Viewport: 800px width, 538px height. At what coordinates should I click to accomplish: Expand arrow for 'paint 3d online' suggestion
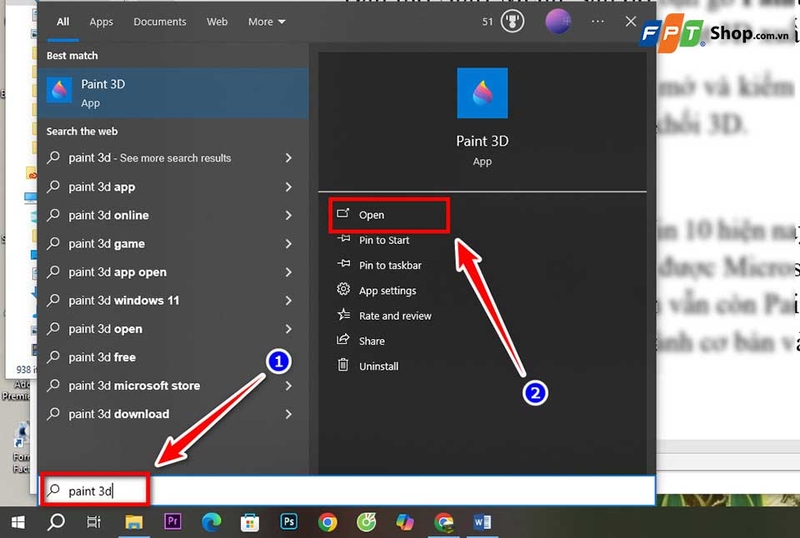coord(289,215)
